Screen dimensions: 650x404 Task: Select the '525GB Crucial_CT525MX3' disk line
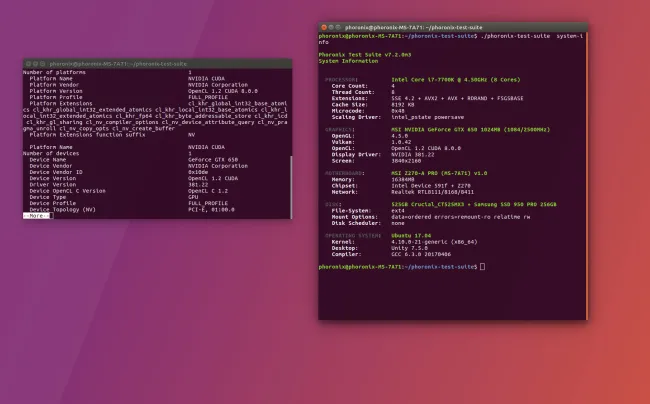[474, 204]
